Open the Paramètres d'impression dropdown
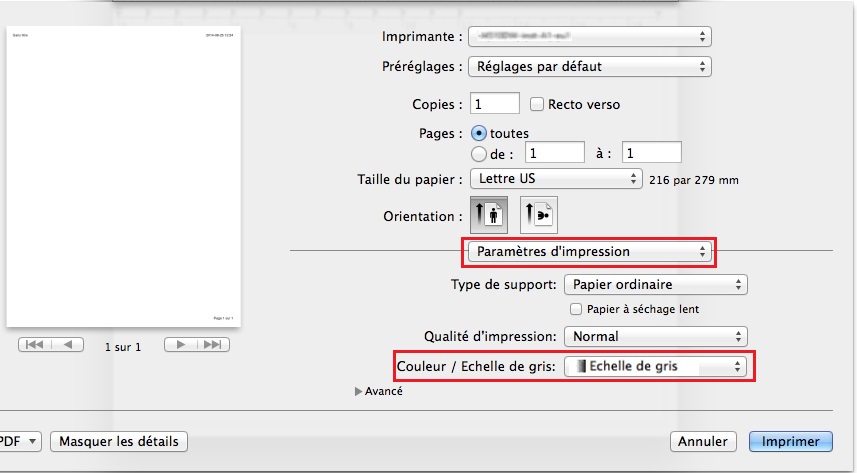The width and height of the screenshot is (857, 473). (590, 252)
